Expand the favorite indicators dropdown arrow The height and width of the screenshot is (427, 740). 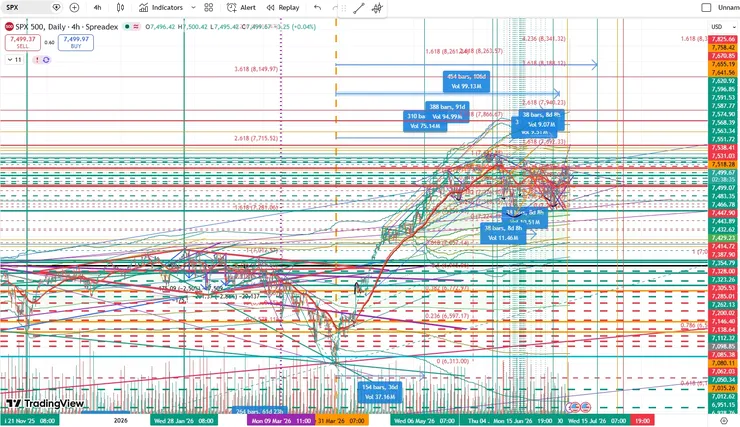(193, 7)
